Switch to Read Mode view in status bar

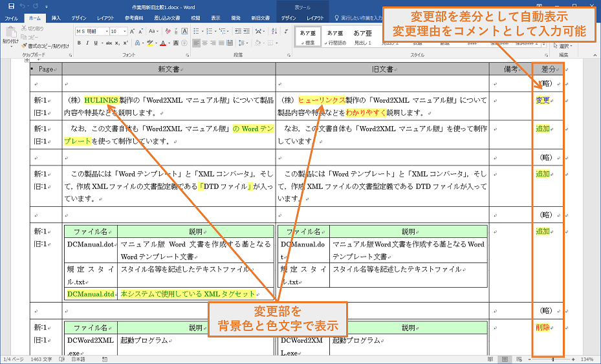coord(490,359)
